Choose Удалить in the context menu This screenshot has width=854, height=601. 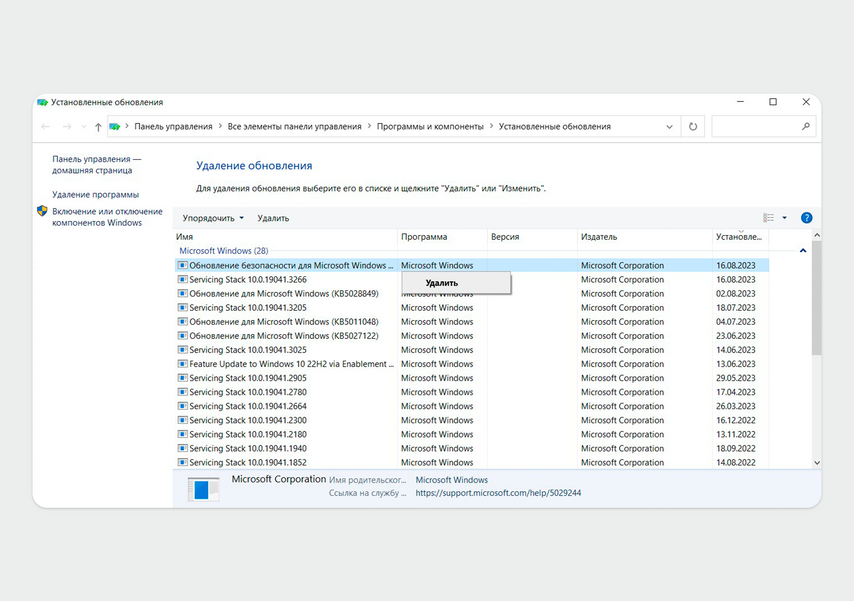click(x=456, y=283)
